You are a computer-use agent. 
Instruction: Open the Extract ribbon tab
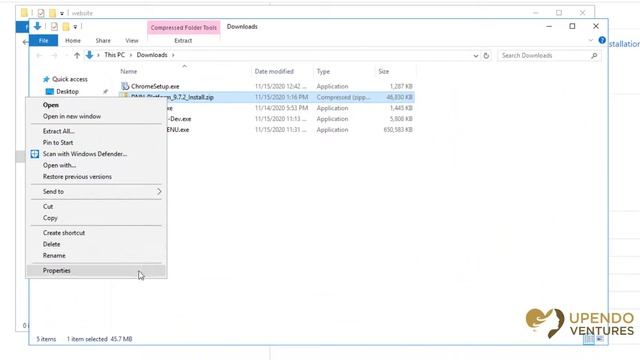(x=183, y=40)
